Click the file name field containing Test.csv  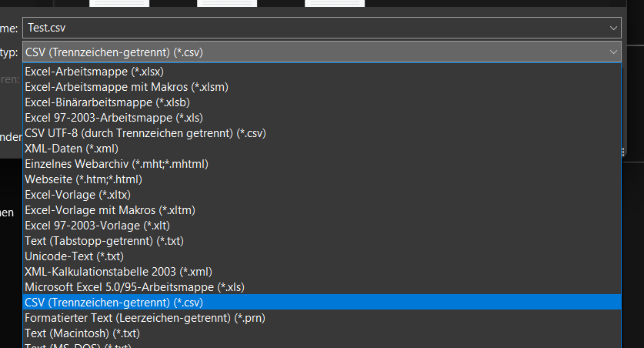[308, 28]
